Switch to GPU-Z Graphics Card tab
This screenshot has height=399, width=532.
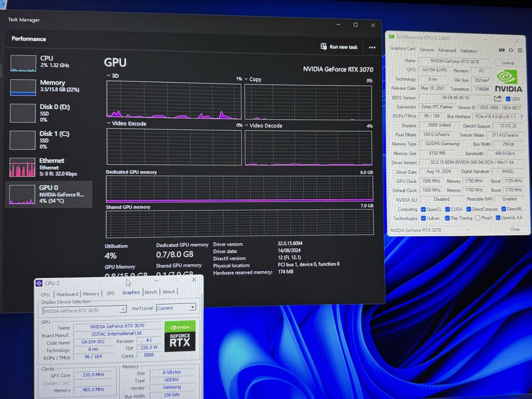point(402,48)
